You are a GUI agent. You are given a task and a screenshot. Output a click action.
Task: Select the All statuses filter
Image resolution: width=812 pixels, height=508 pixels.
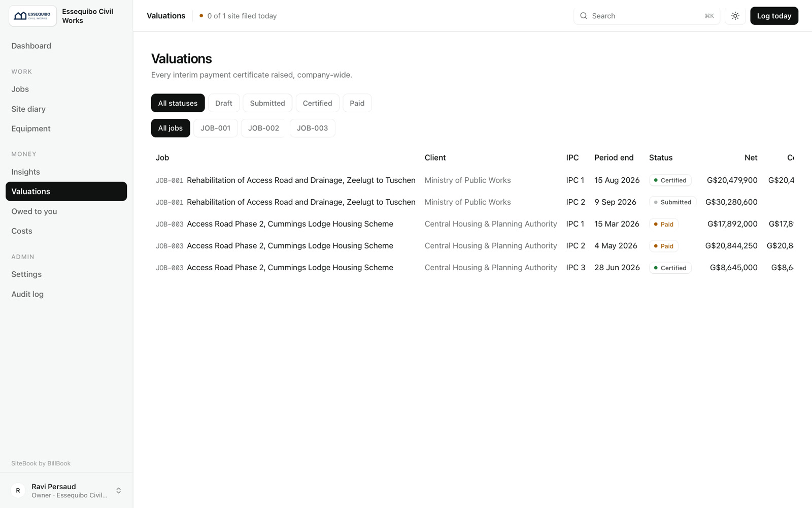point(178,103)
